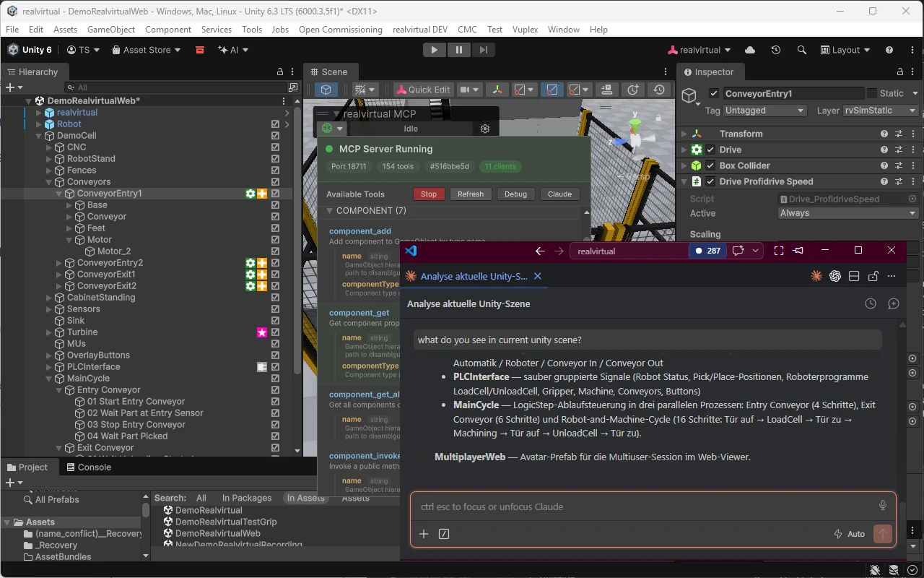This screenshot has height=578, width=924.
Task: Click the Inspector lock icon
Action: [x=900, y=72]
